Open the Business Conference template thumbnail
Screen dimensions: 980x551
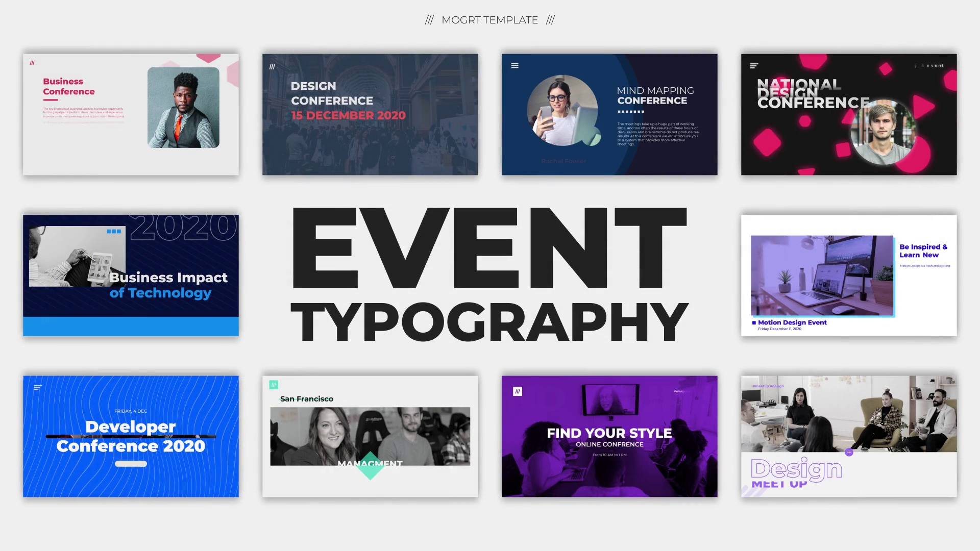pos(131,114)
